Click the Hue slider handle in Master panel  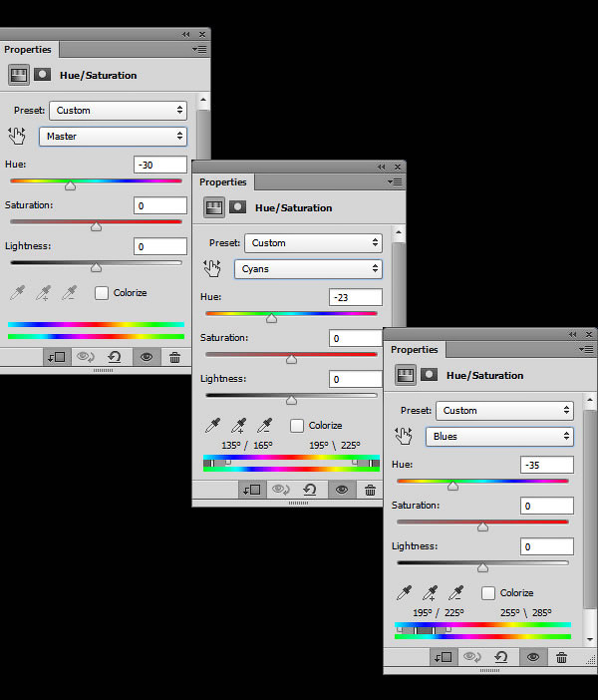[70, 184]
